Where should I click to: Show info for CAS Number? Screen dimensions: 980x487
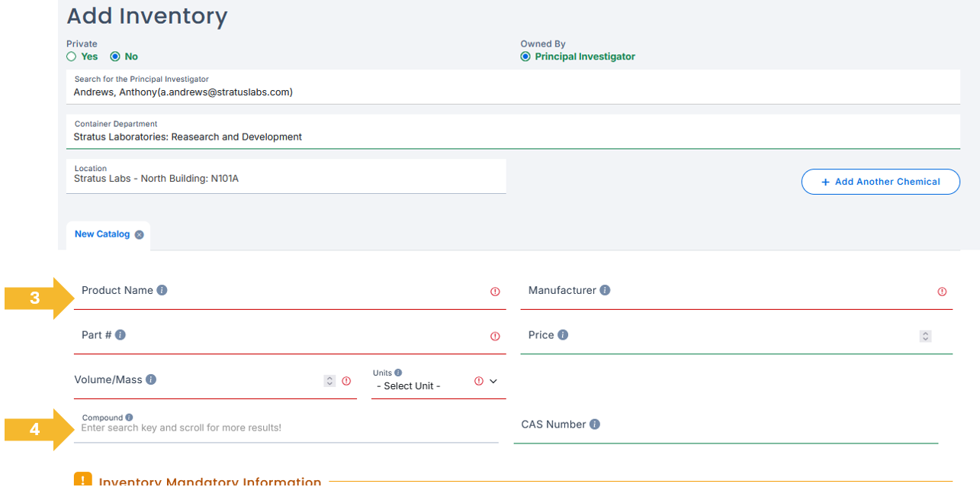pyautogui.click(x=595, y=424)
